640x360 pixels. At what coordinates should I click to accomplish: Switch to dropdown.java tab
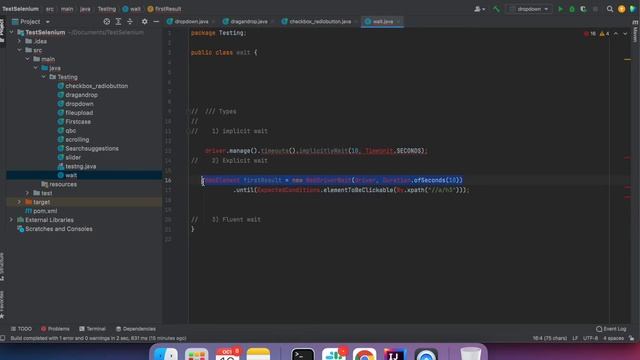191,22
